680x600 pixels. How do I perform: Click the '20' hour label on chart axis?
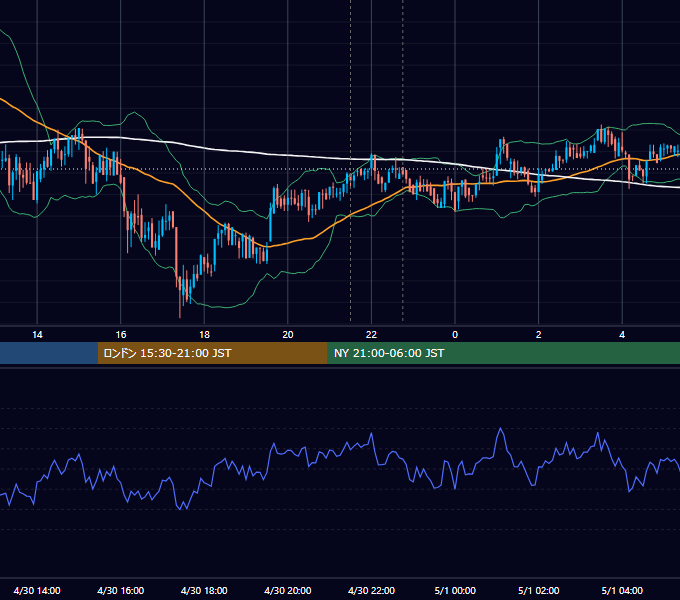288,335
